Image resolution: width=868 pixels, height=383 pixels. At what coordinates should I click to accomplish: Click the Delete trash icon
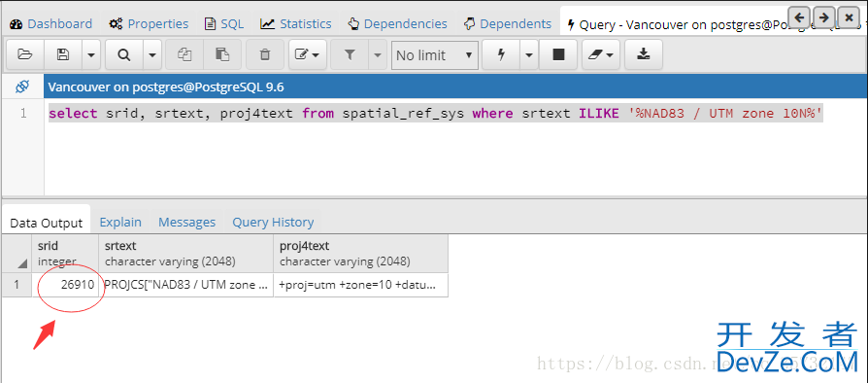(265, 54)
